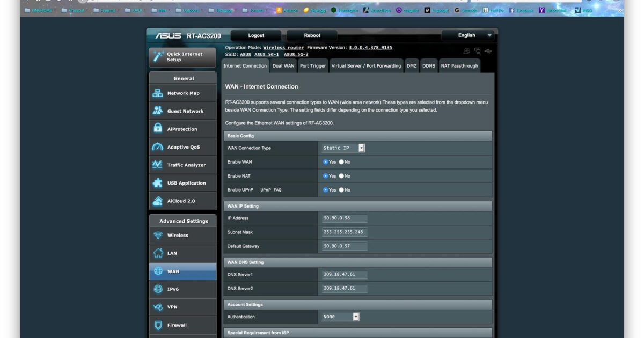Switch to the Dual WAN tab

[x=283, y=66]
